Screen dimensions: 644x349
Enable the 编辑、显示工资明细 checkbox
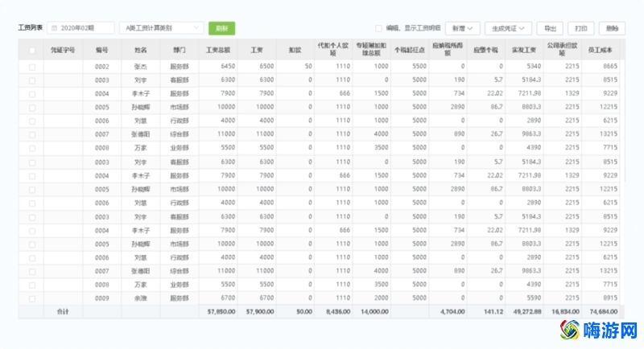coord(378,28)
